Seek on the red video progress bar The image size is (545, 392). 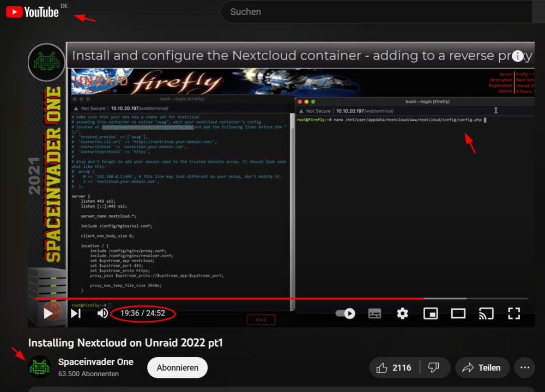click(x=281, y=298)
